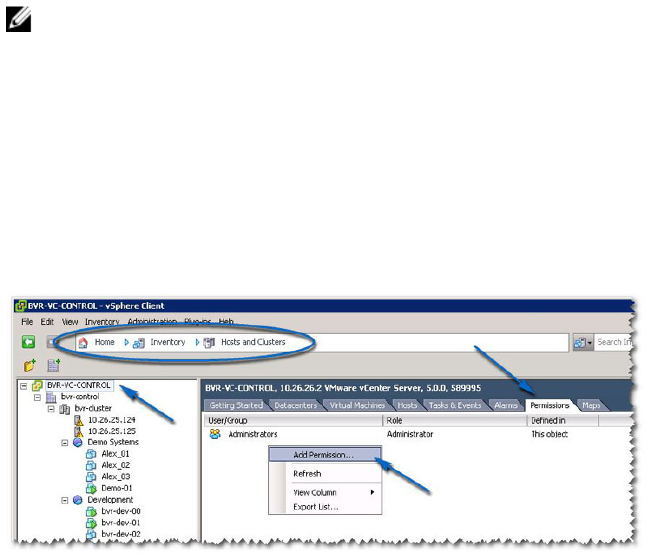Select host 10.26.25.125

[112, 431]
